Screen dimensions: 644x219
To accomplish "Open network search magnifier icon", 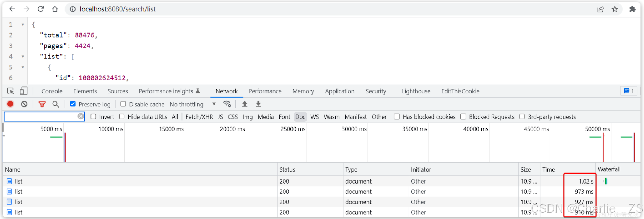I will coord(56,104).
